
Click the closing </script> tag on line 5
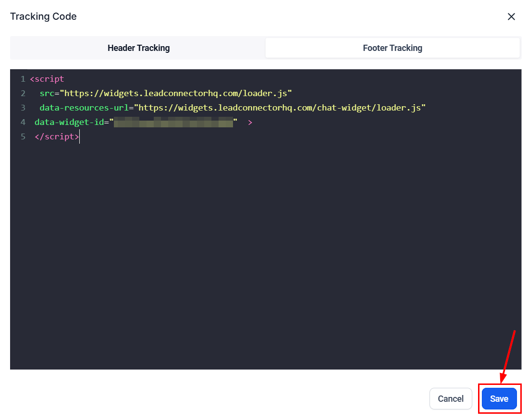pos(57,137)
